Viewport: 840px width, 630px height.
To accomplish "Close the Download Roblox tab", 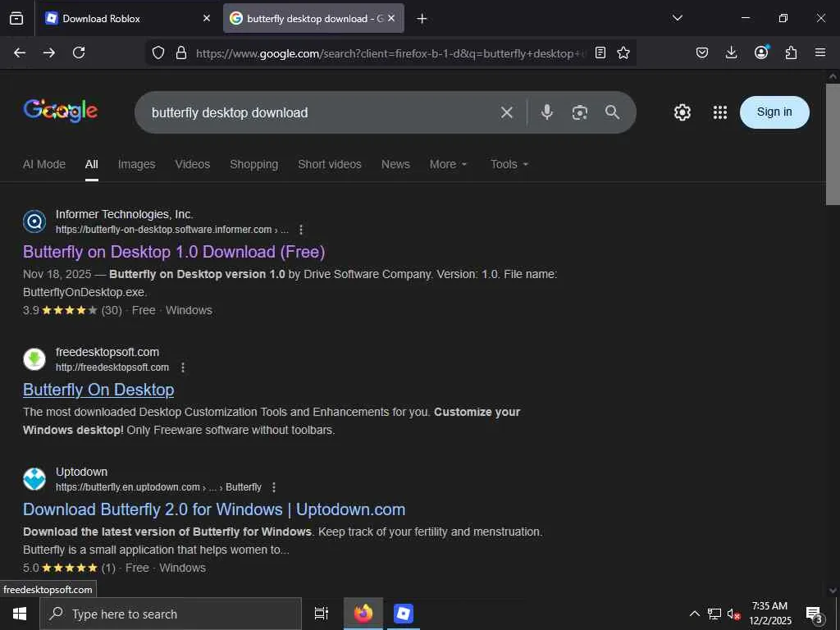I will (207, 18).
